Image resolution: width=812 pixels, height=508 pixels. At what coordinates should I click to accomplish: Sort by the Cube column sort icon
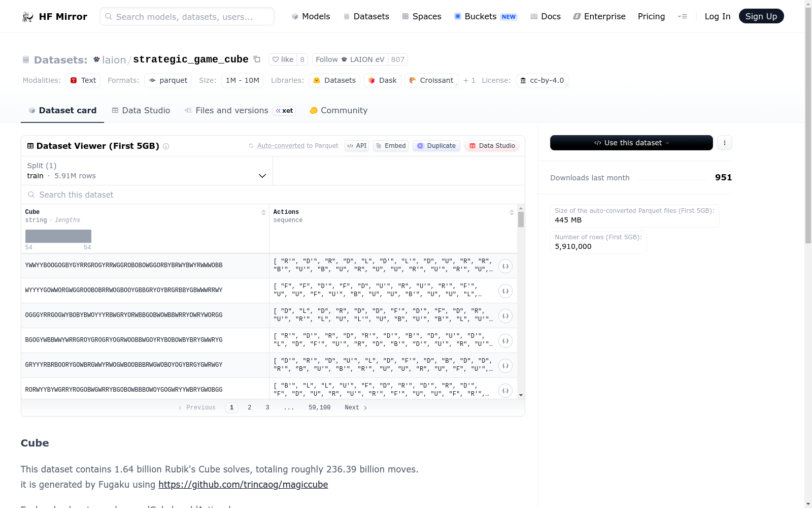coord(263,212)
